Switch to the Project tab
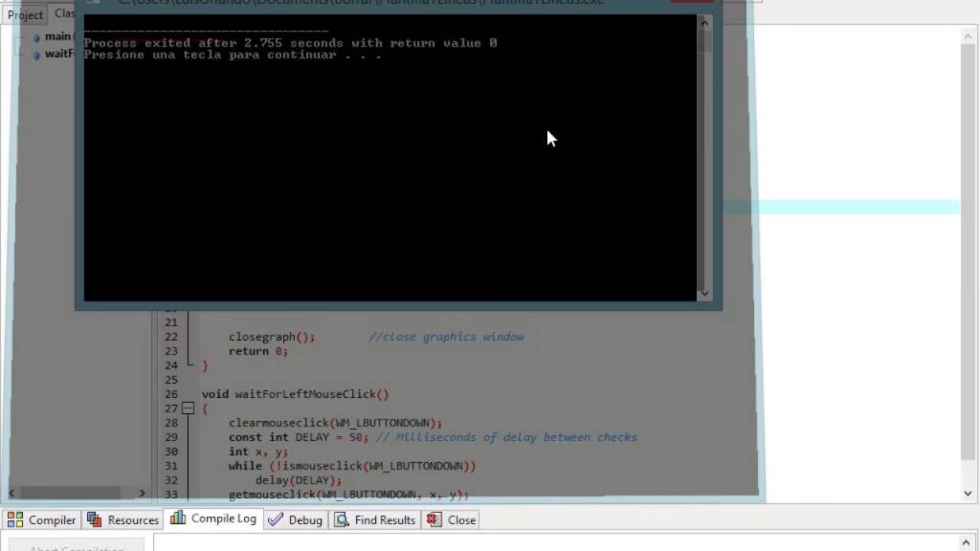The height and width of the screenshot is (551, 980). click(x=25, y=14)
